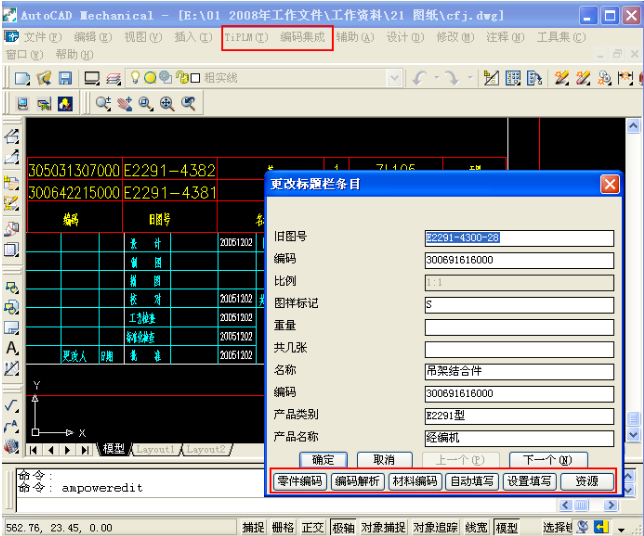Click the surface texture checkmark symbol icon
The image size is (644, 536).
click(x=12, y=406)
